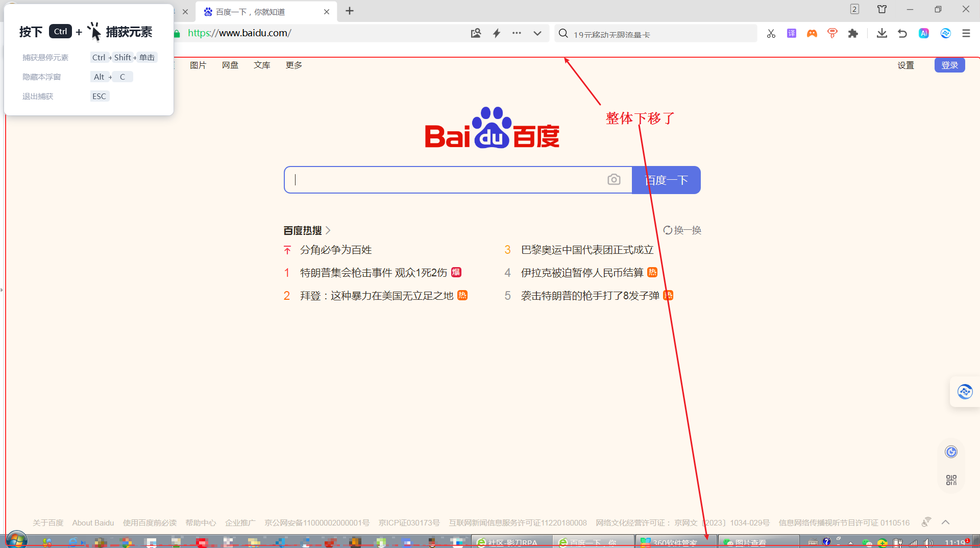Open the 百度热搜 heading link
This screenshot has height=548, width=980.
click(303, 230)
